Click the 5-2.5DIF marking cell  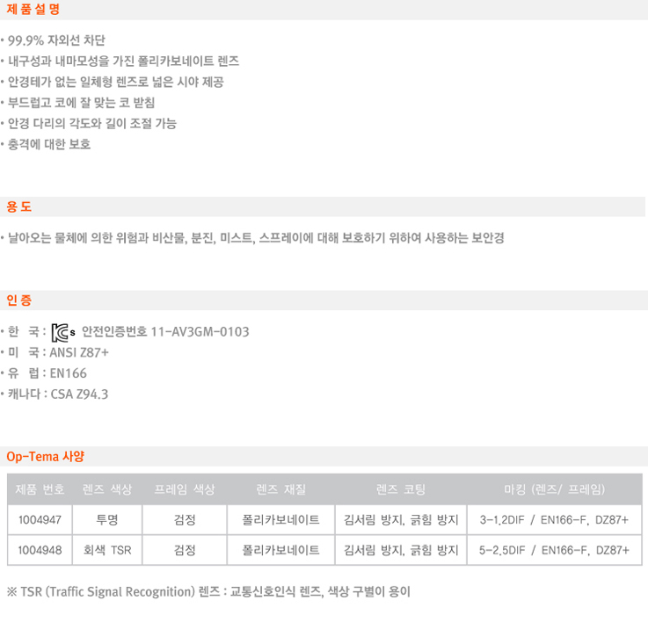click(554, 550)
